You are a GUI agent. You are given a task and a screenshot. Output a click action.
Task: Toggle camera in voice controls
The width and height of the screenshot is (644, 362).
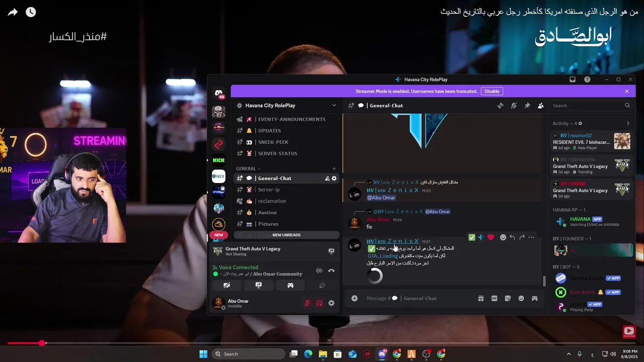pyautogui.click(x=227, y=285)
